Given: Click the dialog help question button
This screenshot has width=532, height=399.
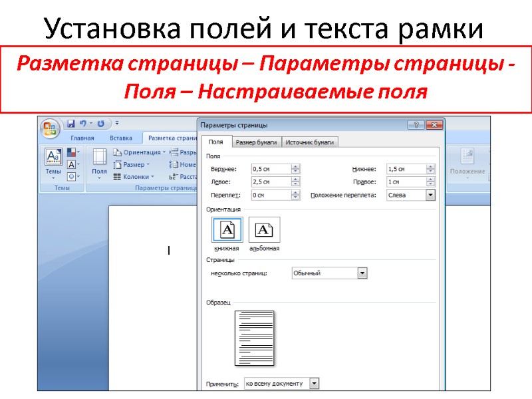Looking at the screenshot, I should 416,125.
